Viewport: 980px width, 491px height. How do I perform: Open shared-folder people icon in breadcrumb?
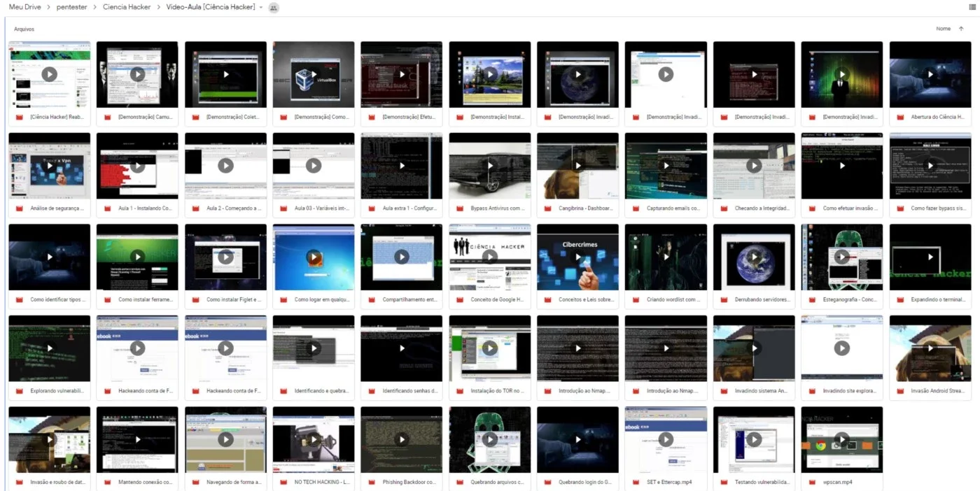[274, 7]
